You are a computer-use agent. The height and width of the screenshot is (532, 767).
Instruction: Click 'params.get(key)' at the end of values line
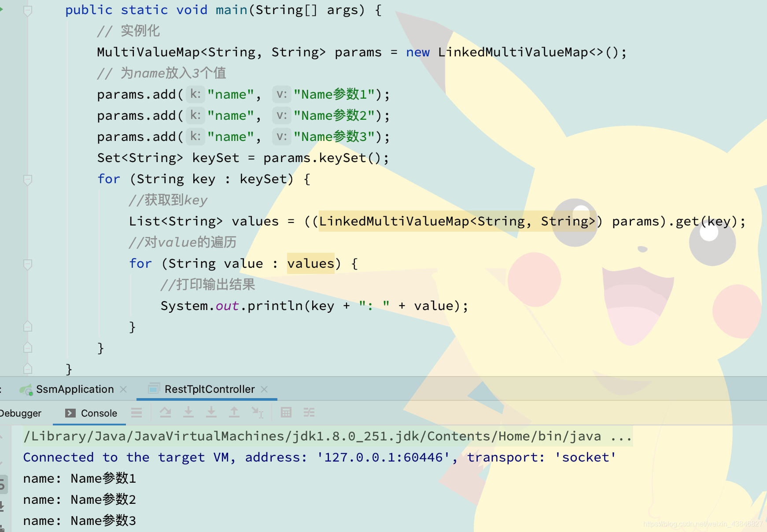click(675, 221)
